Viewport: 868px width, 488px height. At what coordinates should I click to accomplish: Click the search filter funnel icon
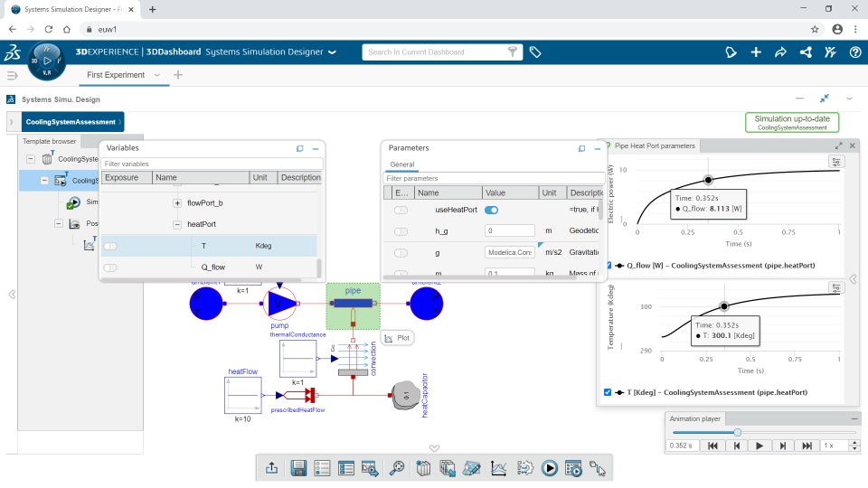click(x=513, y=52)
